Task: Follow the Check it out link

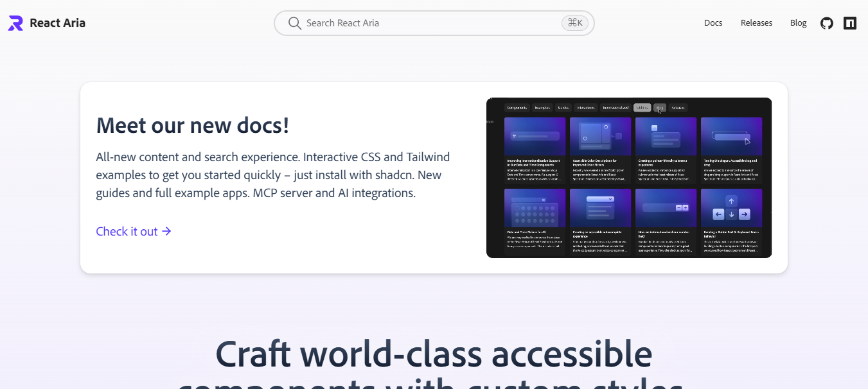Action: tap(127, 231)
